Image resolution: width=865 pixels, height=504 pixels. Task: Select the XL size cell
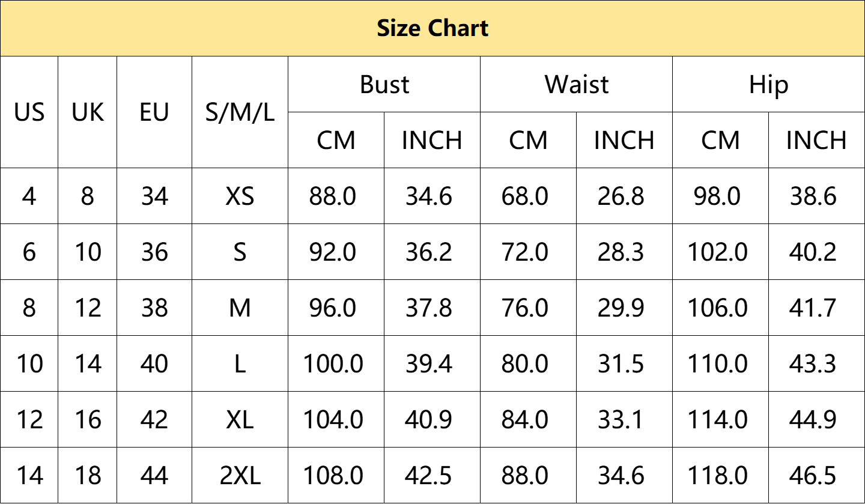pyautogui.click(x=240, y=420)
